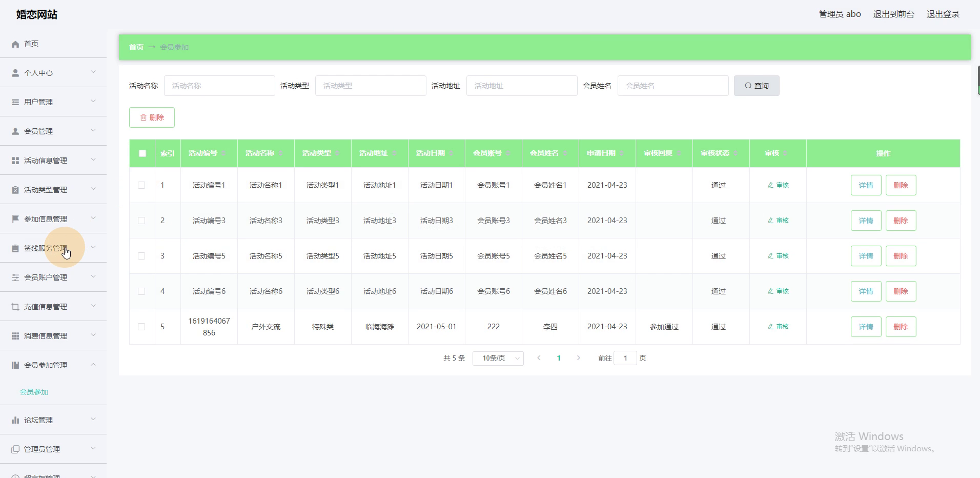The image size is (980, 478).
Task: Expand the 充值信息管理 menu chevron
Action: 93,306
